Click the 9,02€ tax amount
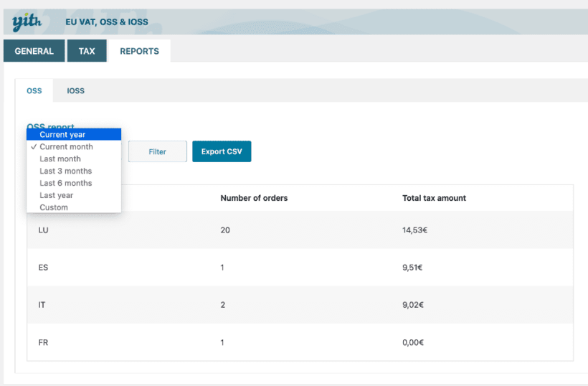The image size is (588, 386). point(413,305)
